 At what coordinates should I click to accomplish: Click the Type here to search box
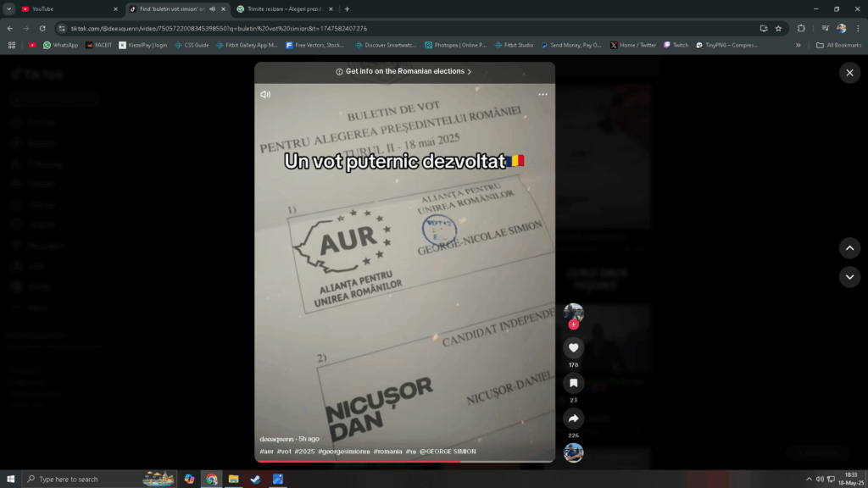click(x=100, y=480)
